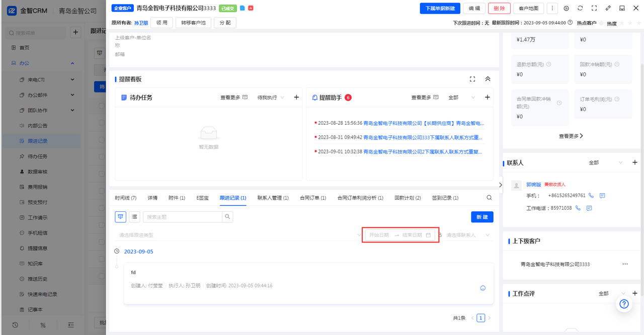The width and height of the screenshot is (644, 335).
Task: Open the 附件 (1) tab
Action: (x=177, y=198)
